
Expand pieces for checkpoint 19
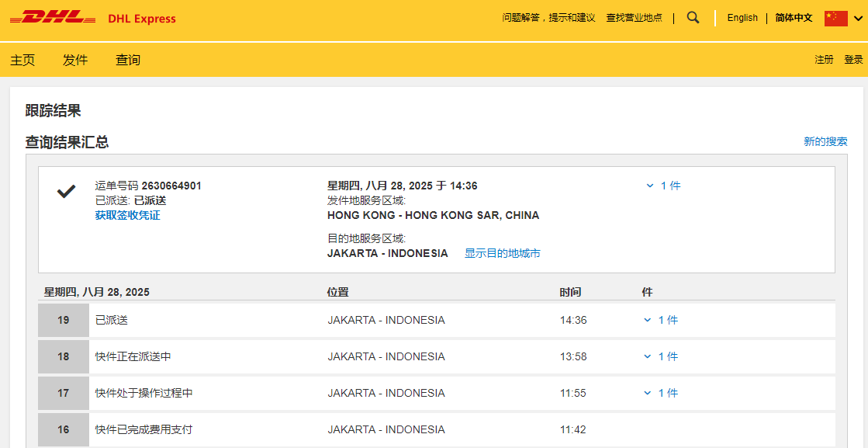pyautogui.click(x=661, y=320)
